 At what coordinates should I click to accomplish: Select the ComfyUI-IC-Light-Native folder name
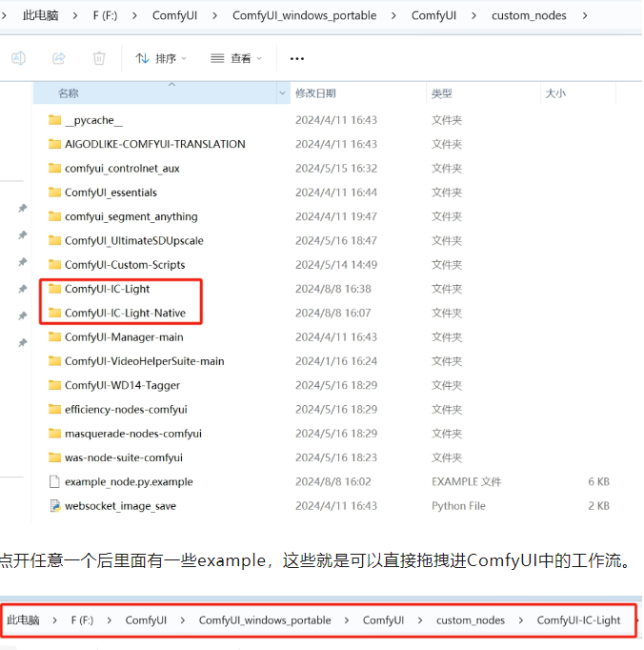[x=125, y=313]
